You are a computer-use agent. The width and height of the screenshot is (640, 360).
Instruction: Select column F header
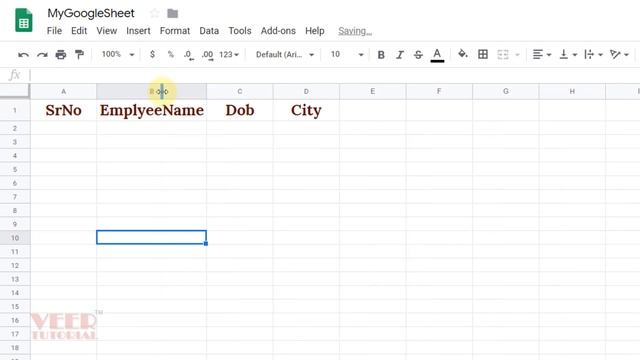[x=439, y=91]
